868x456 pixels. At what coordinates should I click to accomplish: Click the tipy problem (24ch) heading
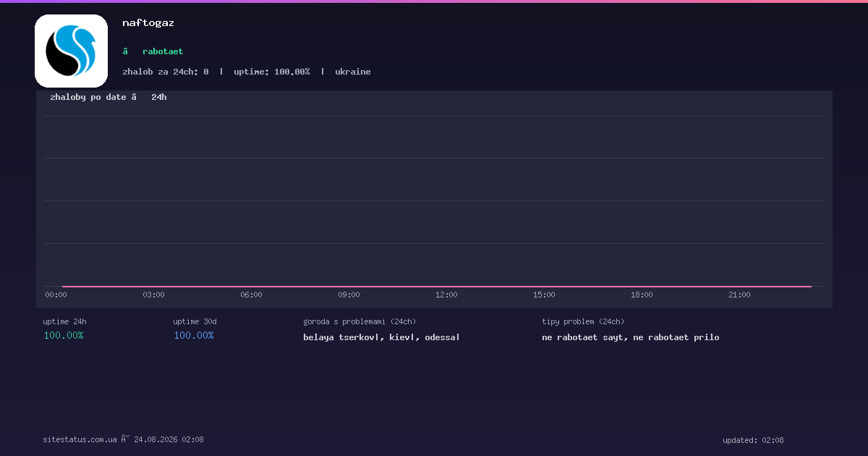coord(583,321)
